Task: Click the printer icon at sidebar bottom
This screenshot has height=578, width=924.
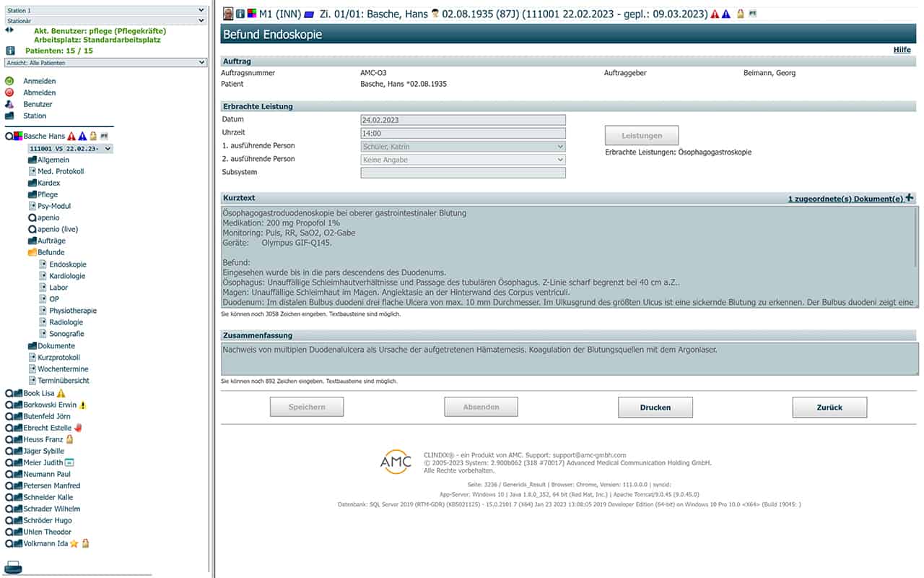Action: [13, 566]
